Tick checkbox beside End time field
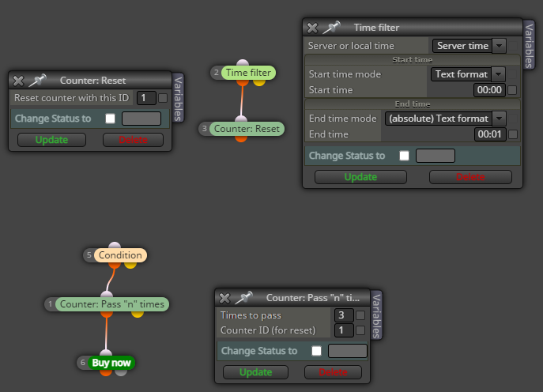The image size is (543, 392). click(x=513, y=134)
